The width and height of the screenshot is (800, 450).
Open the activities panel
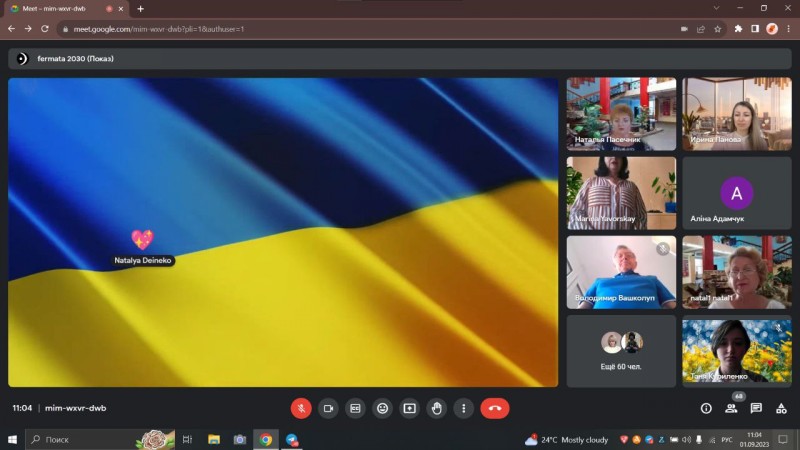point(781,408)
